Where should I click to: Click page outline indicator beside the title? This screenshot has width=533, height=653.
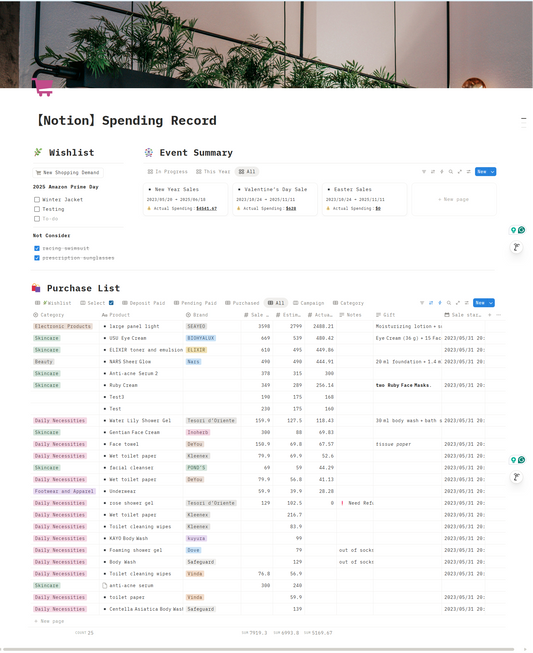(x=523, y=123)
